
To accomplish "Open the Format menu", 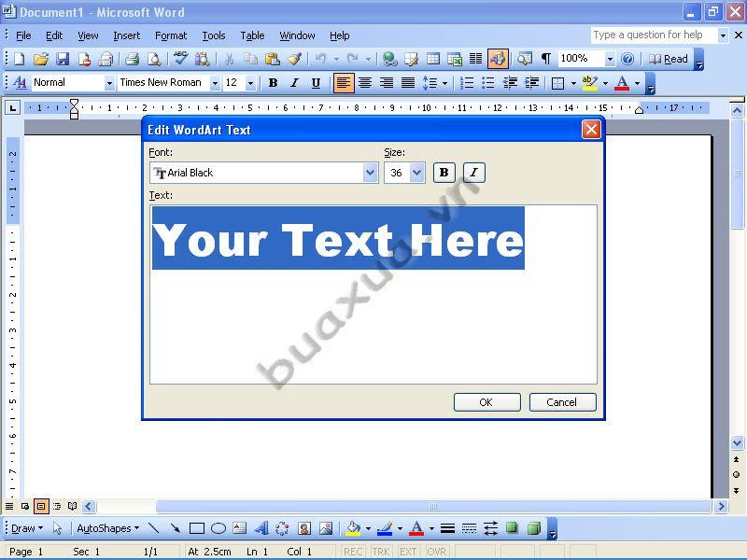I will (x=171, y=35).
